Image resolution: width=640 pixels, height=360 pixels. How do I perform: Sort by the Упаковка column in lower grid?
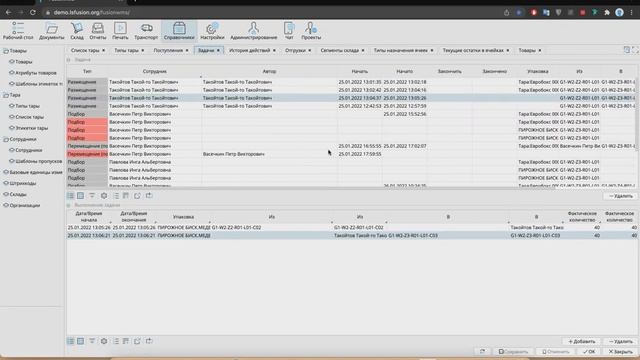183,217
